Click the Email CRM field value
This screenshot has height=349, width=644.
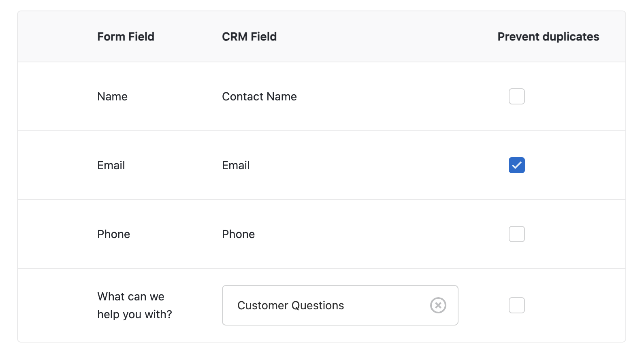(236, 166)
